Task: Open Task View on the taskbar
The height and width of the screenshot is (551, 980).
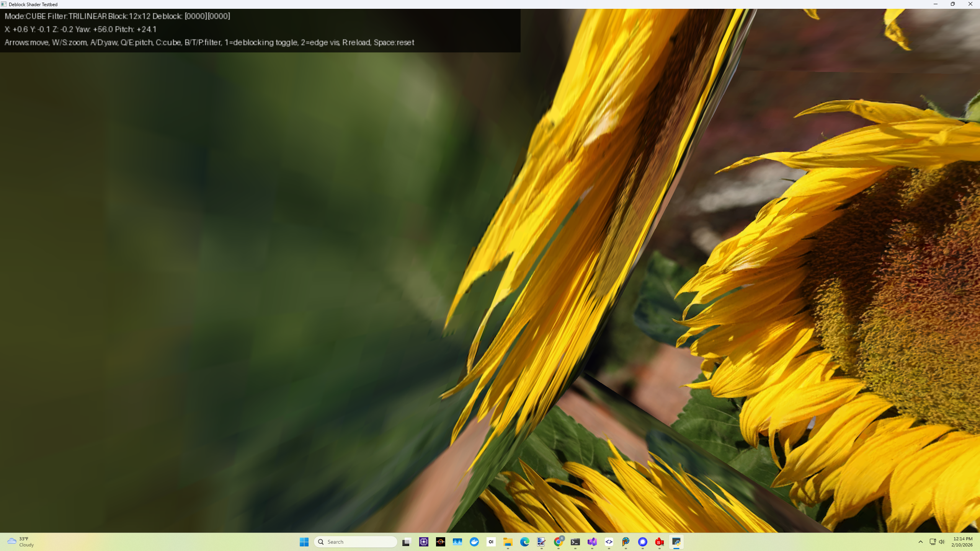Action: [x=407, y=542]
